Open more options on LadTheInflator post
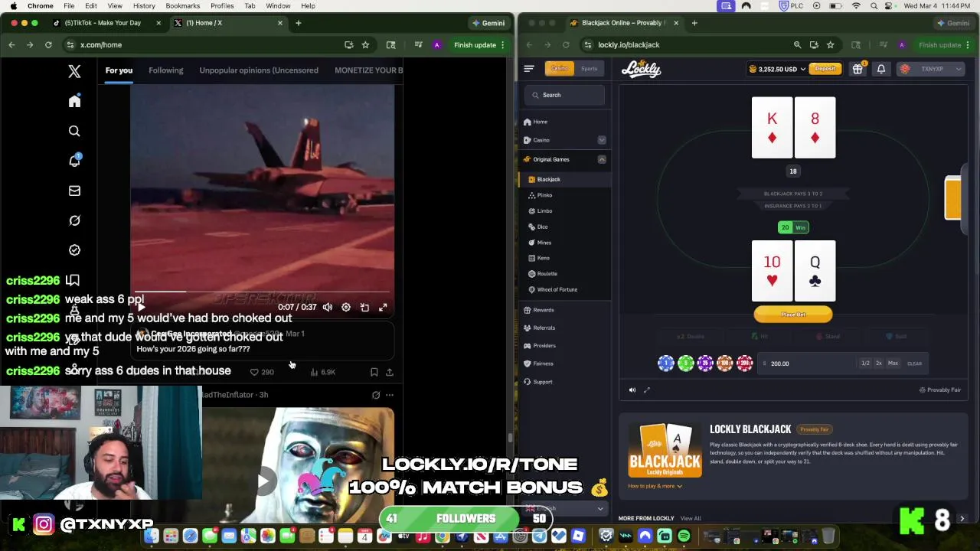 [x=390, y=395]
